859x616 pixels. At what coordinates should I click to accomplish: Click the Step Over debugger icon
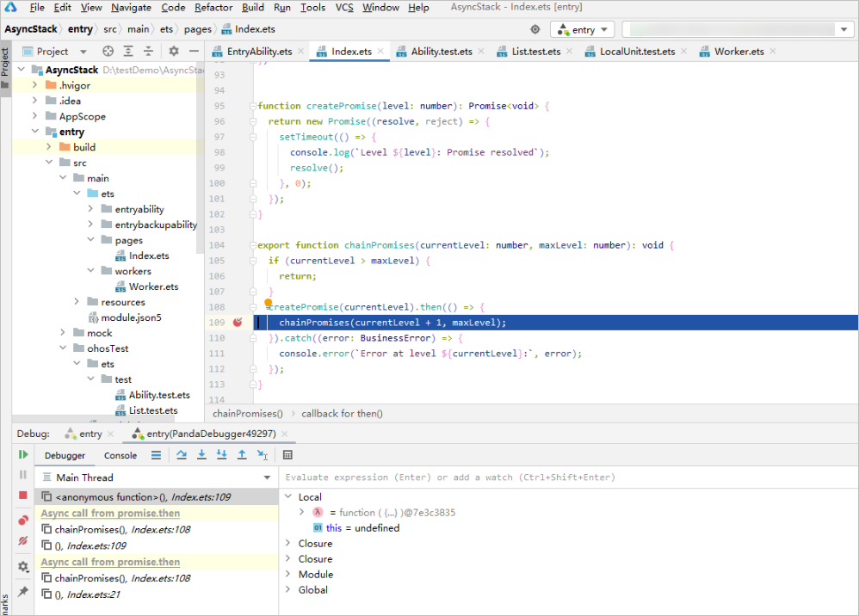[182, 455]
